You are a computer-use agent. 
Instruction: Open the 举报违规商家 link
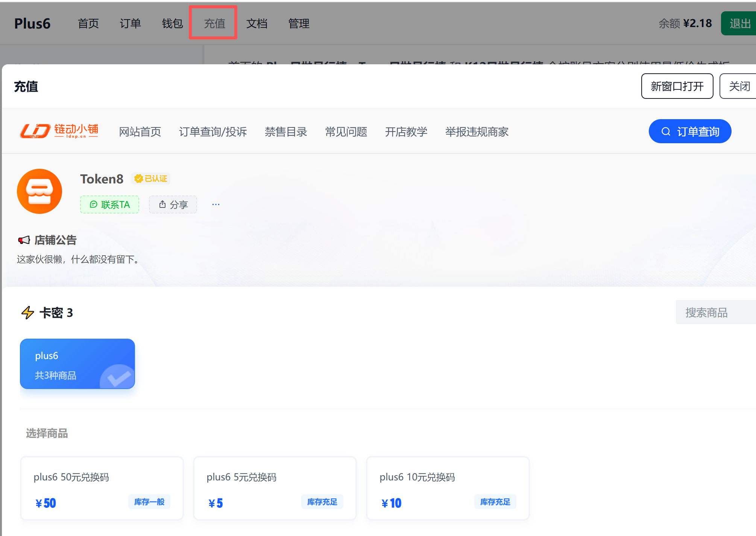click(477, 132)
